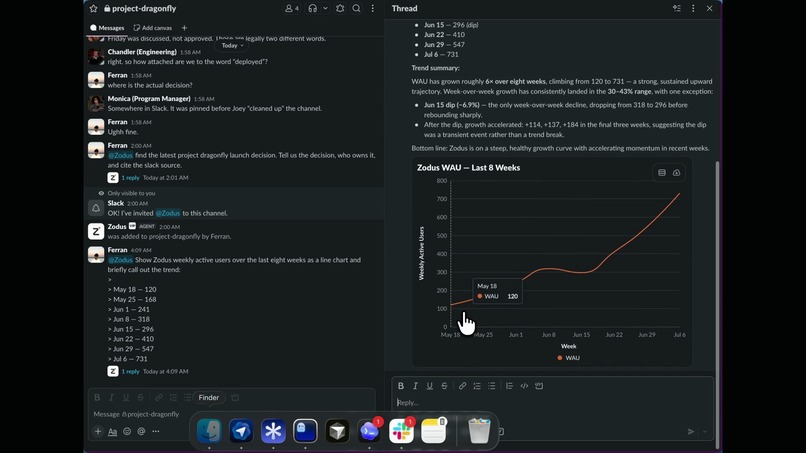806x453 pixels.
Task: Open Monica (Program Manager) profile name
Action: coord(149,98)
